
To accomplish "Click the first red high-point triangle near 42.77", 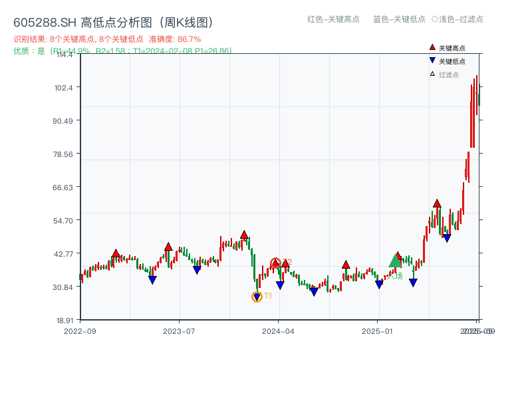I will (x=116, y=253).
